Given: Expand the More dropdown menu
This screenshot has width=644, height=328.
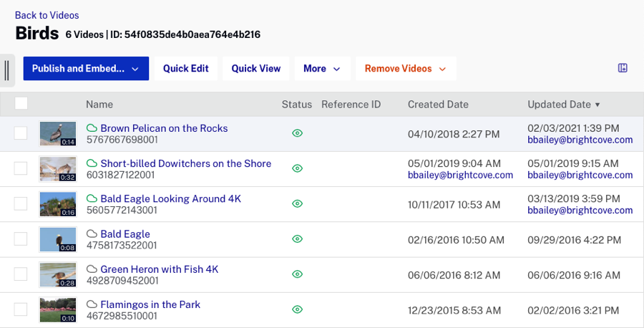Looking at the screenshot, I should (322, 69).
